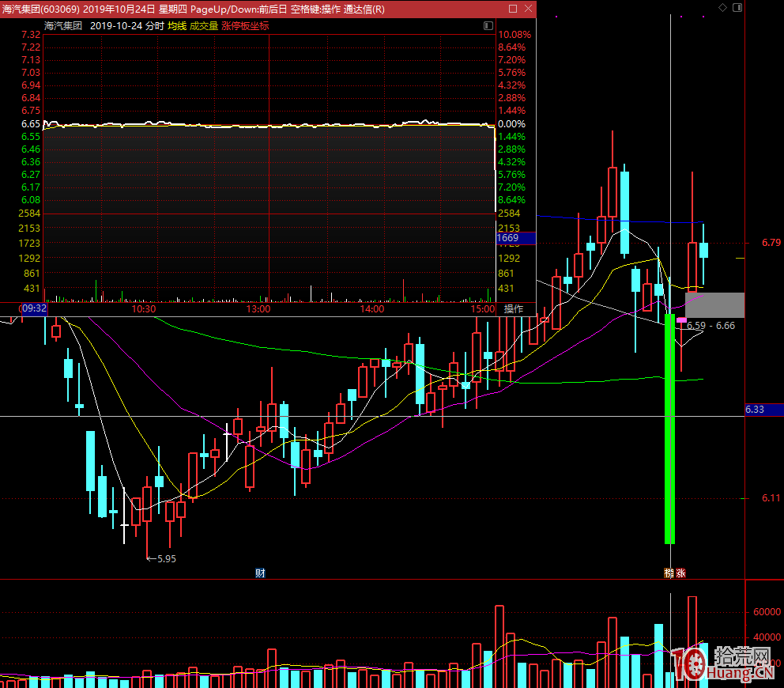Screen dimensions: 784x688
Task: Toggle the side panel icon beside diamond
Action: [x=737, y=7]
